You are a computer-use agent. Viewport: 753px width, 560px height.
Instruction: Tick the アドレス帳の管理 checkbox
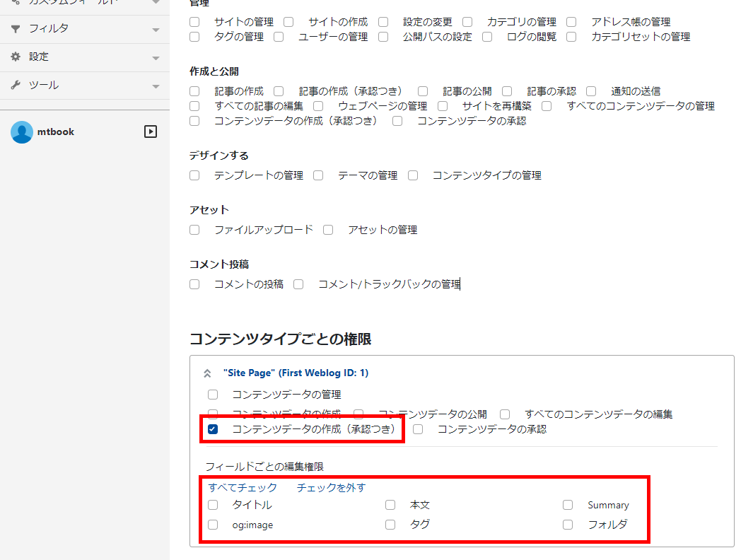coord(571,22)
